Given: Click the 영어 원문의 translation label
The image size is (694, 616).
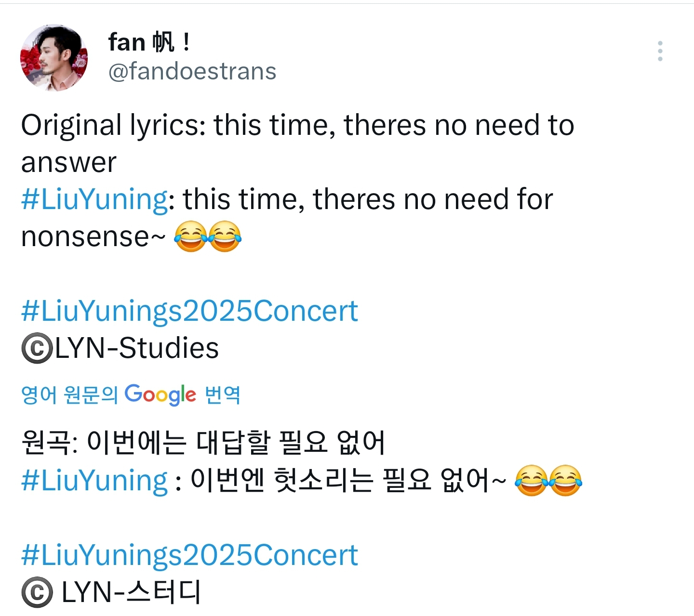Looking at the screenshot, I should 69,395.
